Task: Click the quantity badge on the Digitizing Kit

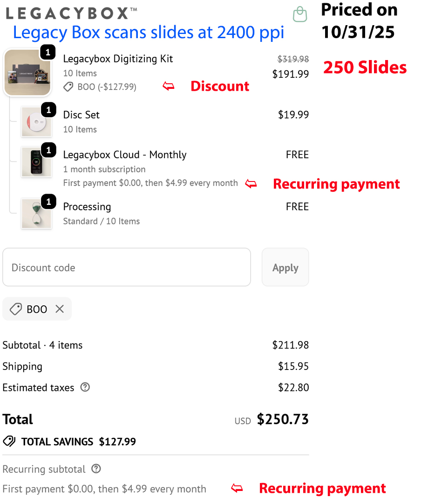Action: (x=48, y=53)
